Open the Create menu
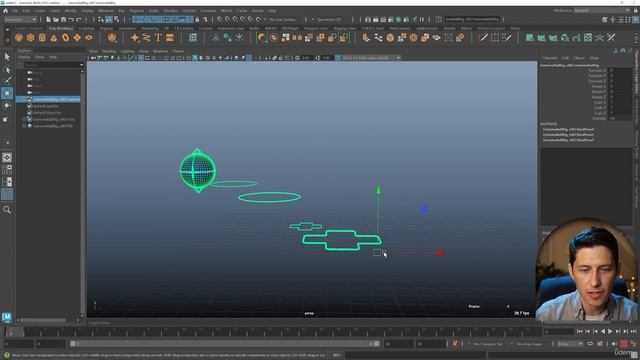The image size is (640, 360). 39,11
